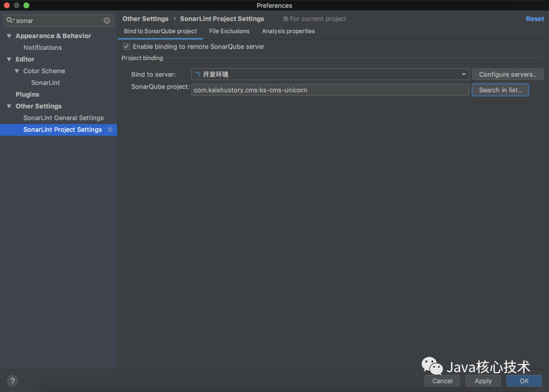
Task: Clear the sonar search field
Action: [x=107, y=21]
